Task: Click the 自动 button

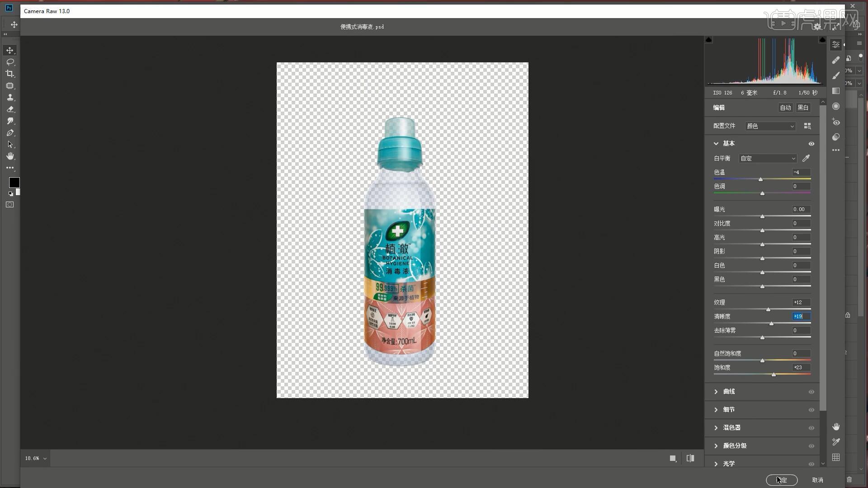Action: pyautogui.click(x=785, y=108)
